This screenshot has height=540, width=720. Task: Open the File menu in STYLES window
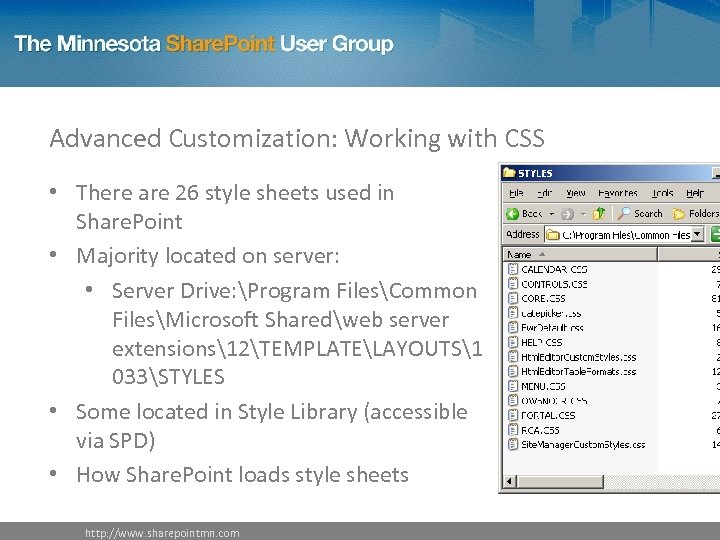[516, 193]
